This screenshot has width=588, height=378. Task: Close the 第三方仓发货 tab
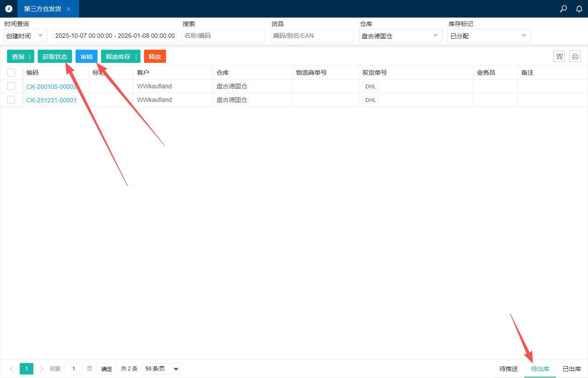tap(69, 9)
